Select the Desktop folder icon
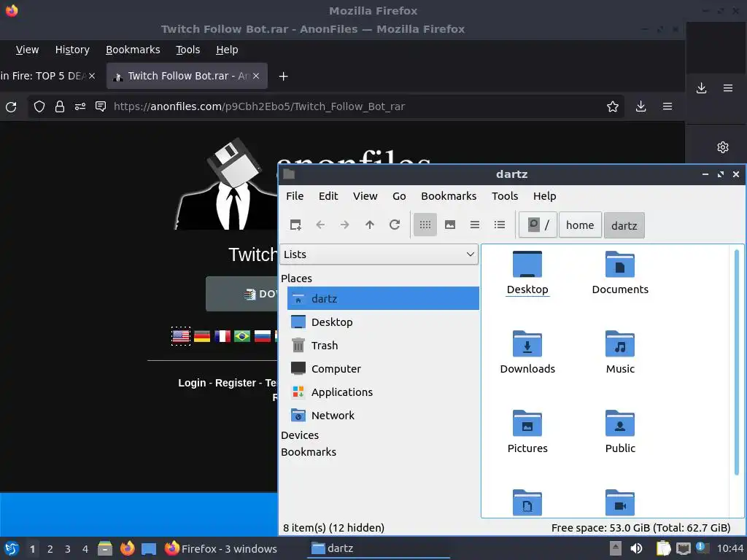 pos(527,273)
